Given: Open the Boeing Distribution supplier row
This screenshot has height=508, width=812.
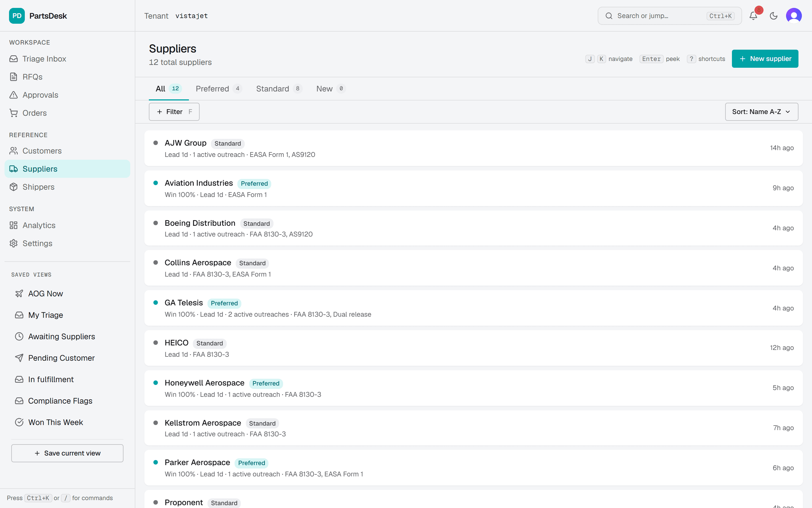Looking at the screenshot, I should click(473, 228).
